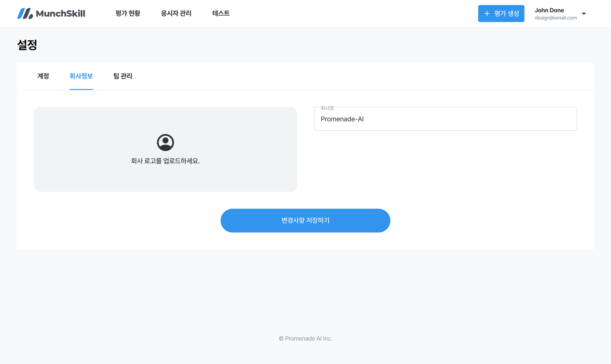The image size is (611, 364).
Task: Click the 회사명 field label
Action: click(x=327, y=108)
